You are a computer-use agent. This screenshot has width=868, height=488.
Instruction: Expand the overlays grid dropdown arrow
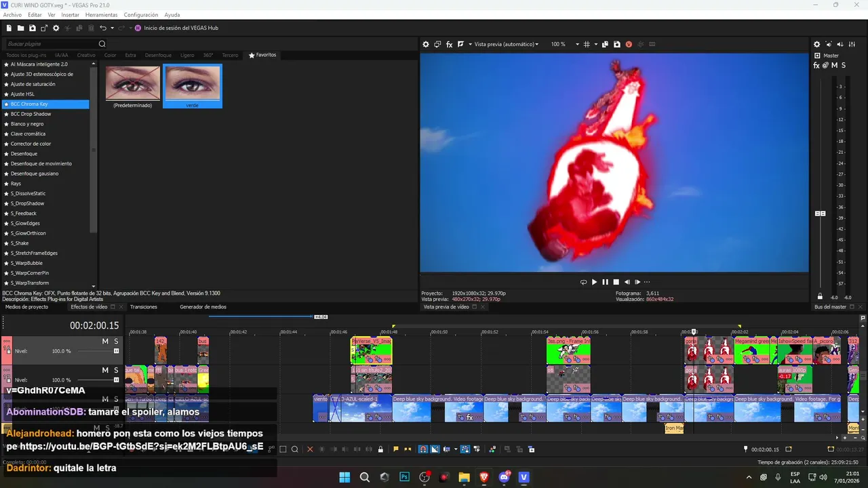click(x=596, y=44)
